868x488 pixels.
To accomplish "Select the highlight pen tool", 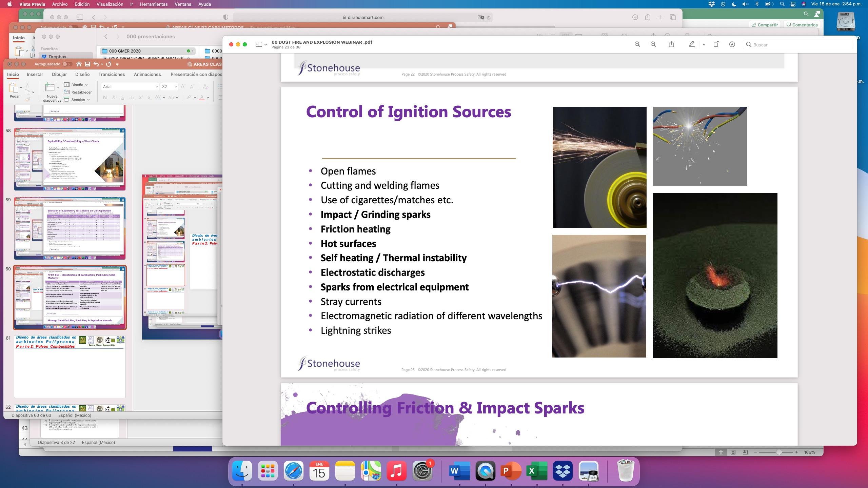I will point(692,44).
